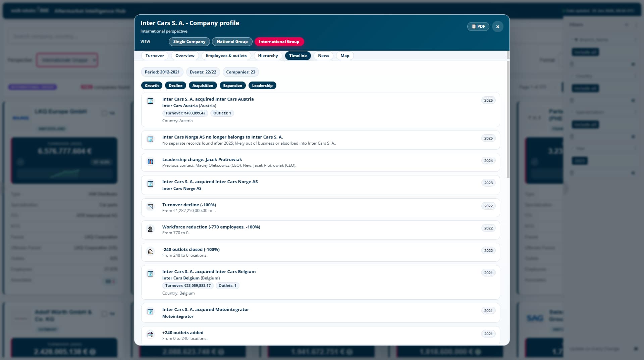Switch the view to Single Company
The height and width of the screenshot is (360, 644).
pos(189,42)
